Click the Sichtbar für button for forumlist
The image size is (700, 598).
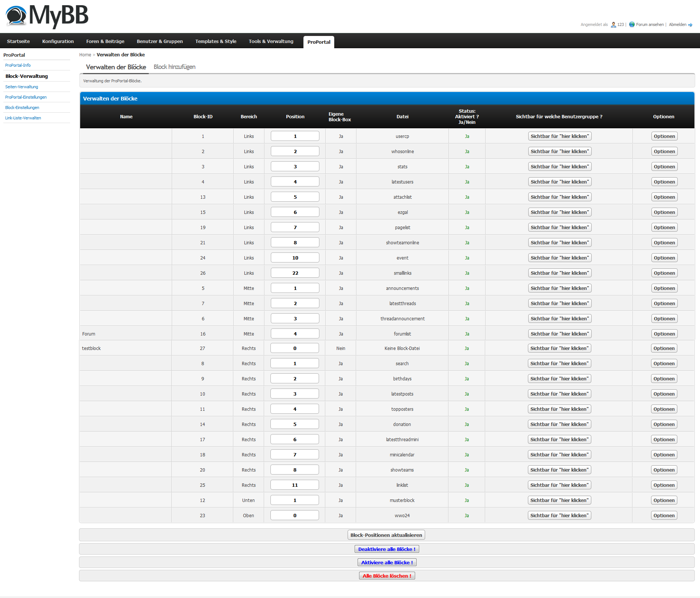tap(560, 334)
